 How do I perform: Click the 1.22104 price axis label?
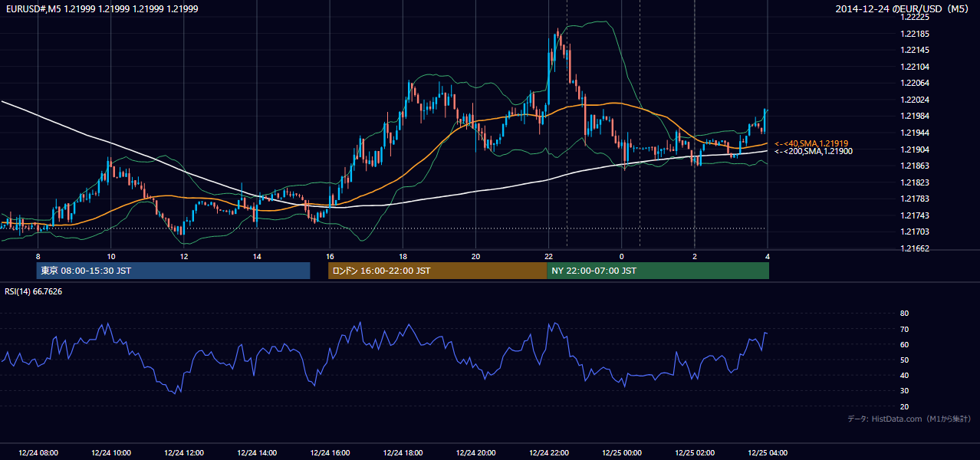[x=913, y=67]
